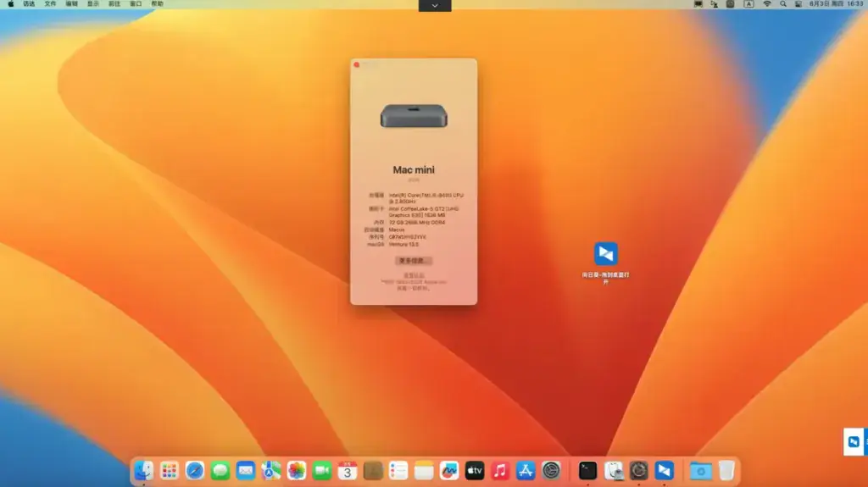Open Photos app in the Dock
The height and width of the screenshot is (487, 868).
[x=297, y=470]
